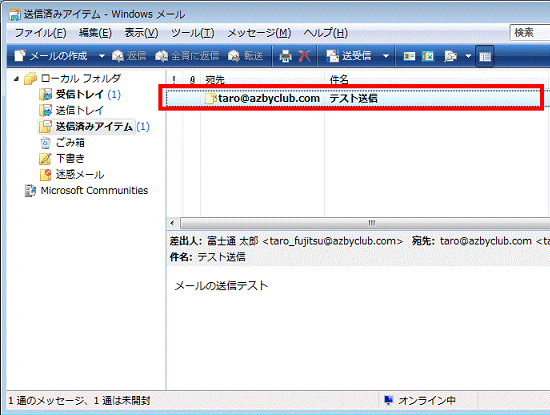
Task: Open the 受信トレイ inbox folder
Action: click(79, 94)
